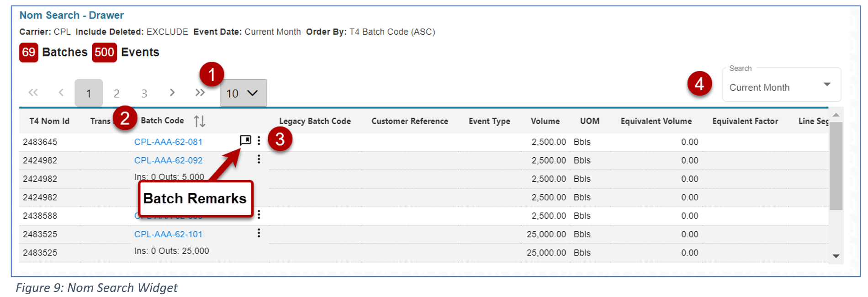Screen dimensions: 868x297
Task: Select page 2 in pagination
Action: pyautogui.click(x=116, y=93)
